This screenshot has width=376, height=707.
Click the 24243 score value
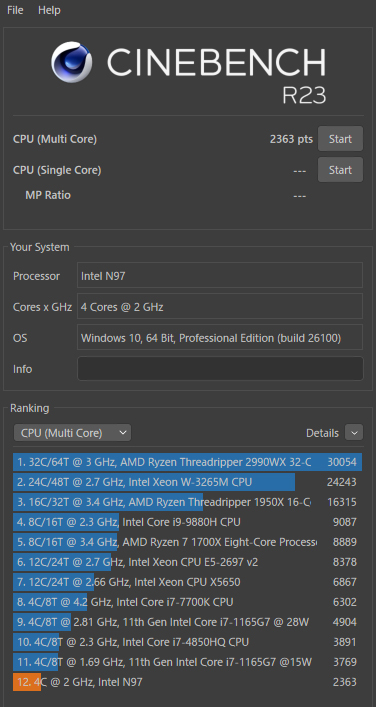pyautogui.click(x=342, y=482)
